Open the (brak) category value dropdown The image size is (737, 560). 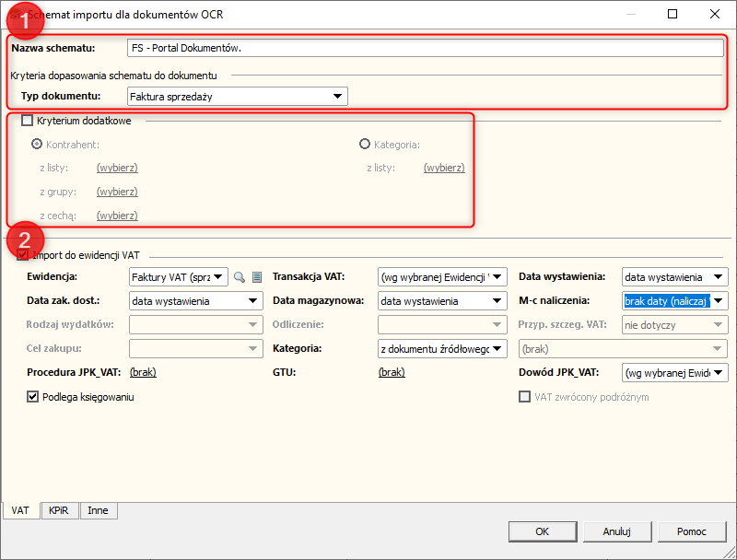pos(623,349)
